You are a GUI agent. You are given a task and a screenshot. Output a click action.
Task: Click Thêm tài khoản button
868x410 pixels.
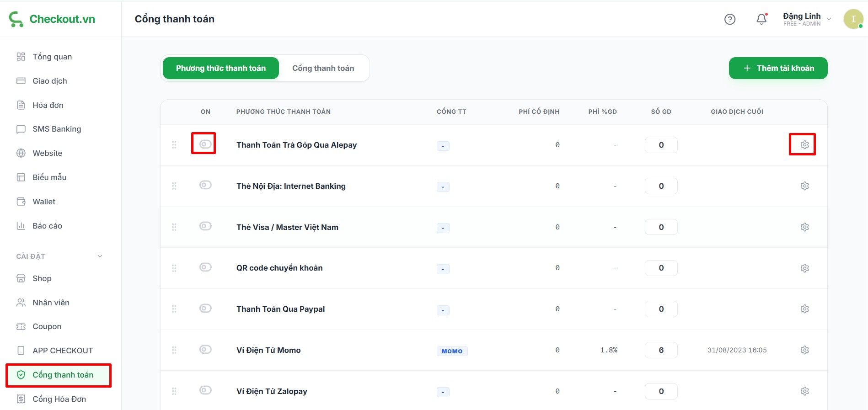point(778,68)
